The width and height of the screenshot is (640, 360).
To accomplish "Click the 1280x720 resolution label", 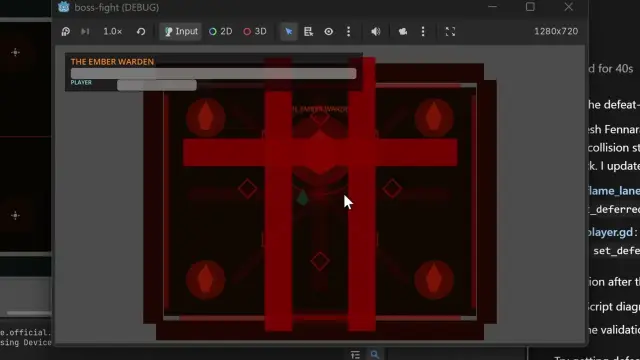I will pyautogui.click(x=556, y=31).
